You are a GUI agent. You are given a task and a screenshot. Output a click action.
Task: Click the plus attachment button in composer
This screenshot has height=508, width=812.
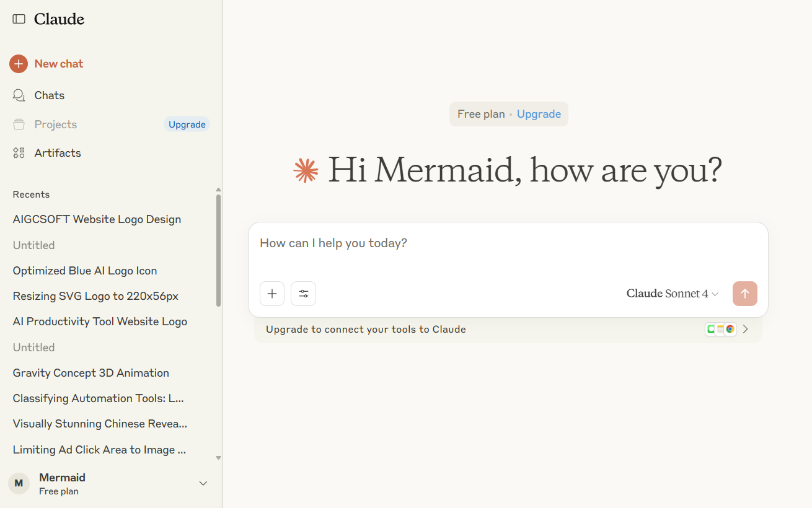(x=272, y=294)
